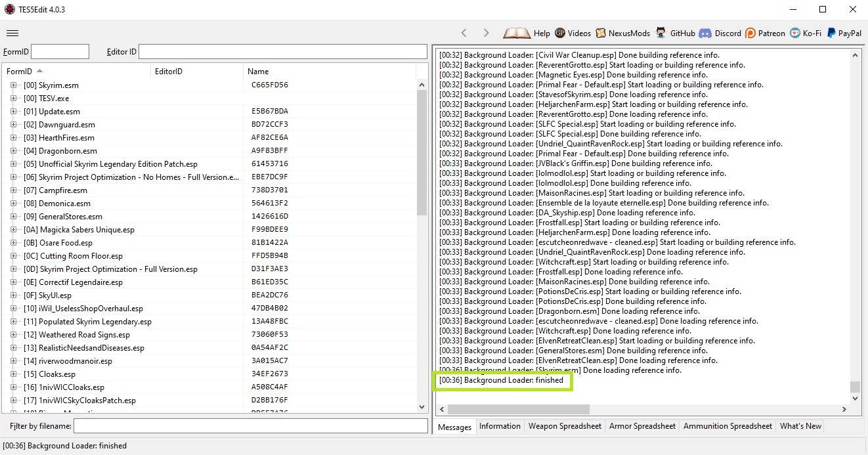The image size is (868, 455).
Task: Open the hamburger main menu
Action: tap(12, 33)
